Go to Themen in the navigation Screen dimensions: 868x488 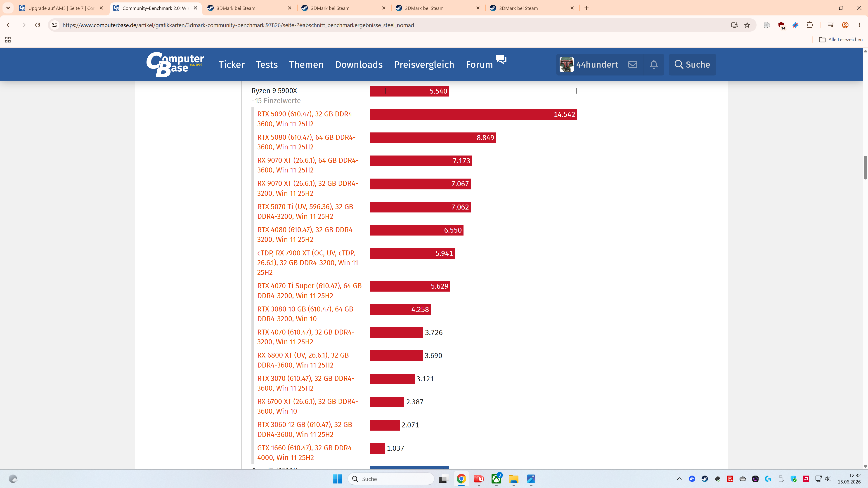click(x=306, y=64)
